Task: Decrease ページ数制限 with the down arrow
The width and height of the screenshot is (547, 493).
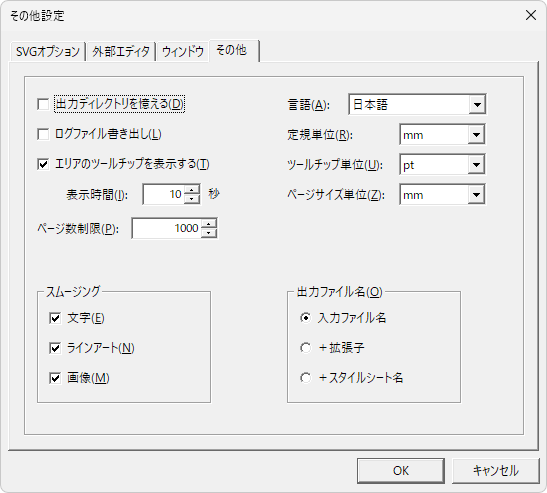Action: [209, 233]
